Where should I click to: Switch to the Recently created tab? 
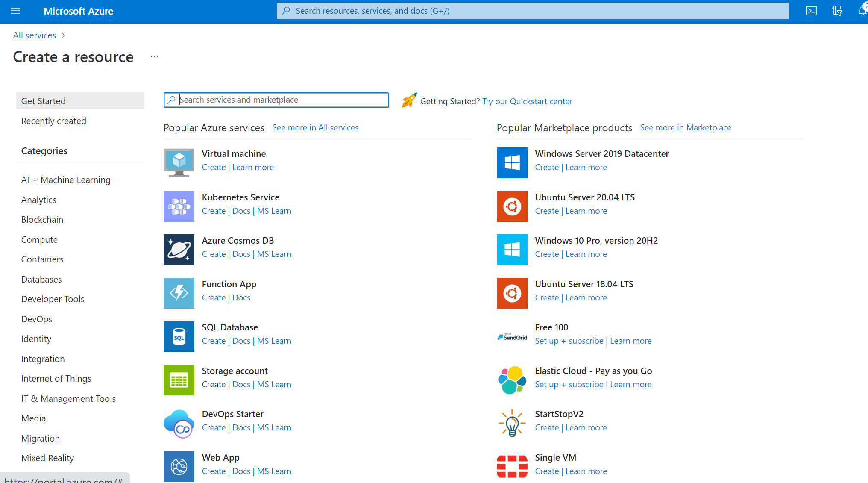click(x=53, y=121)
